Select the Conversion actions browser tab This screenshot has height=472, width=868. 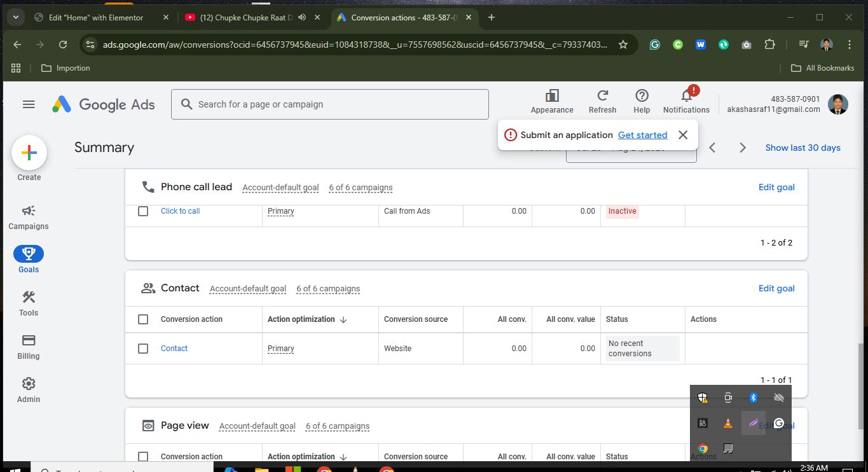[x=401, y=17]
